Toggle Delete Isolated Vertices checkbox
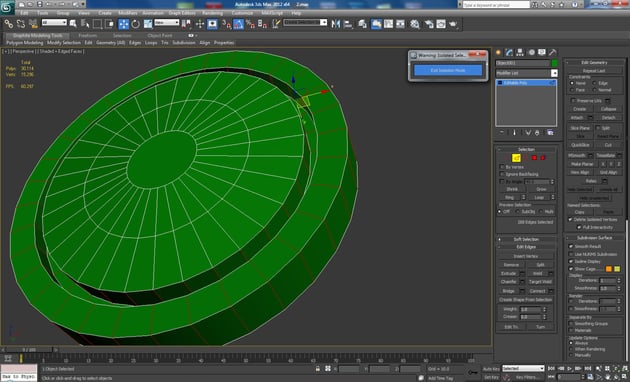The width and height of the screenshot is (630, 382). 570,219
